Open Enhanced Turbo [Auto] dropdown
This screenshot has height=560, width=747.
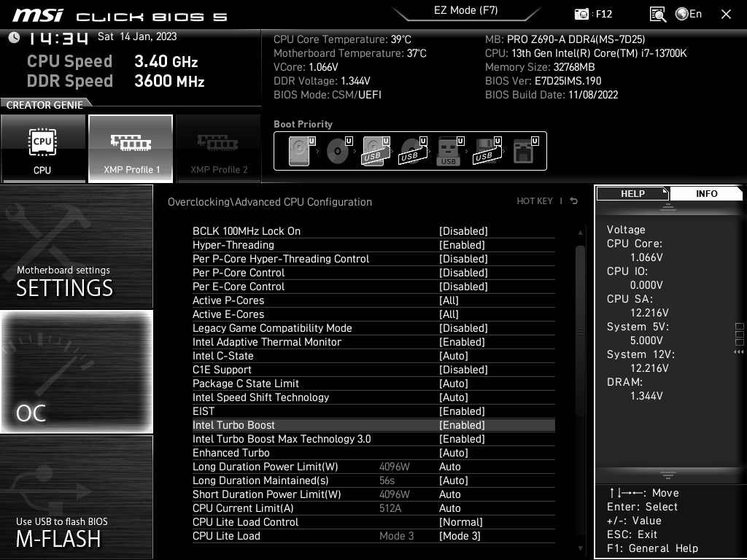pos(454,453)
